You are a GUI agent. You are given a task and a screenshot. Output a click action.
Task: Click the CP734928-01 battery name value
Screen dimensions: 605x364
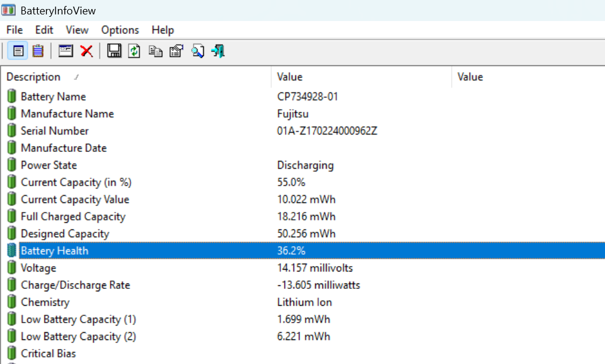pyautogui.click(x=307, y=96)
